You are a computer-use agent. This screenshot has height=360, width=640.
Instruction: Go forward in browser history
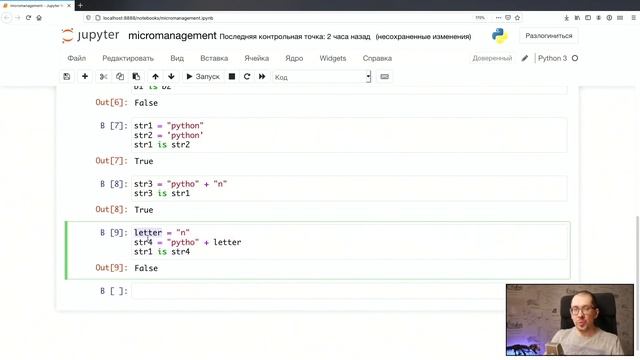click(18, 18)
